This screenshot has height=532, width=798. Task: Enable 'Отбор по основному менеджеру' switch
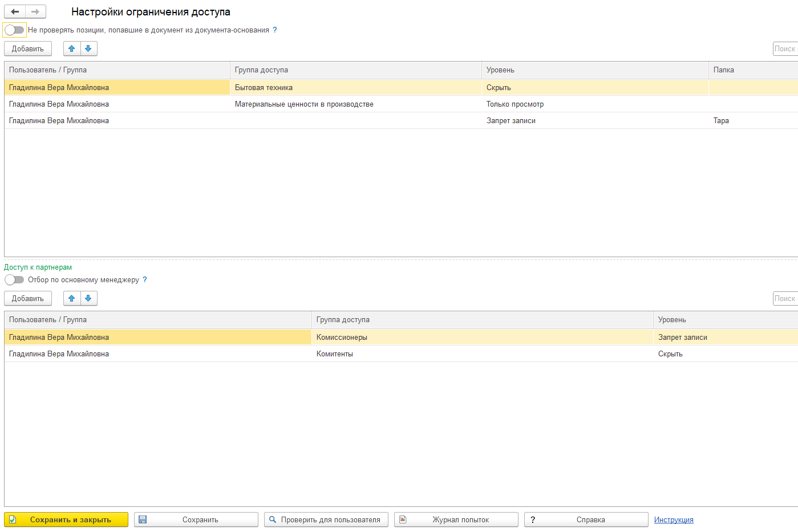(14, 279)
